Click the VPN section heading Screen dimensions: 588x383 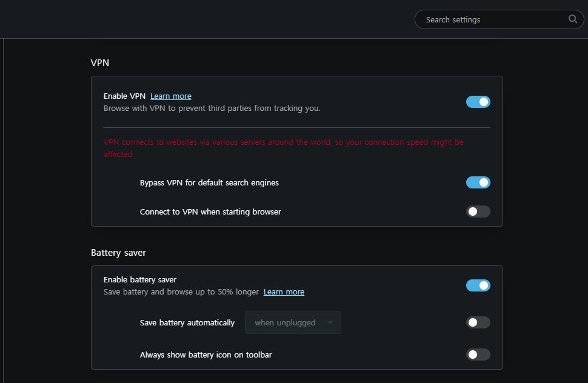pyautogui.click(x=100, y=62)
